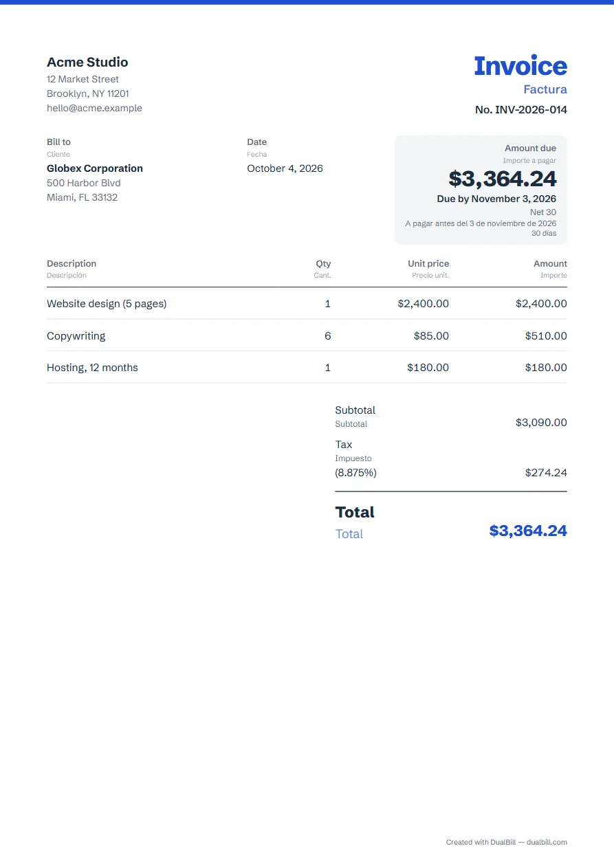The image size is (614, 868).
Task: Click the $2,400.00 amount in Website design row
Action: coord(541,304)
